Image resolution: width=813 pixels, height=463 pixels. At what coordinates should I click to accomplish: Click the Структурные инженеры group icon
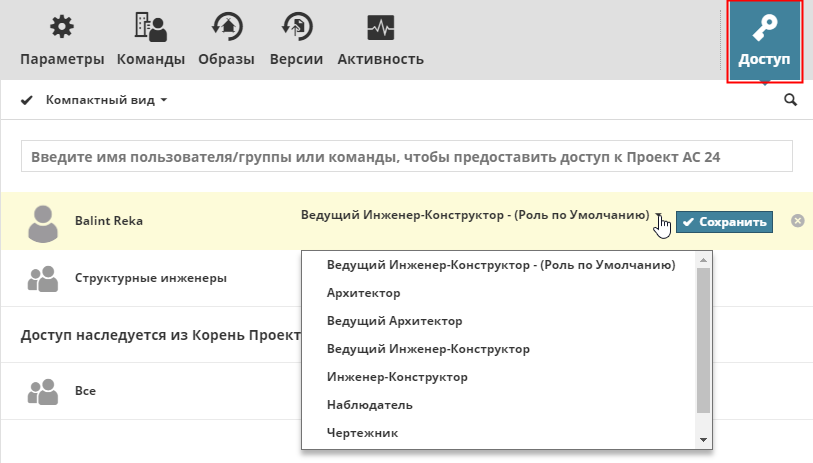pyautogui.click(x=42, y=279)
